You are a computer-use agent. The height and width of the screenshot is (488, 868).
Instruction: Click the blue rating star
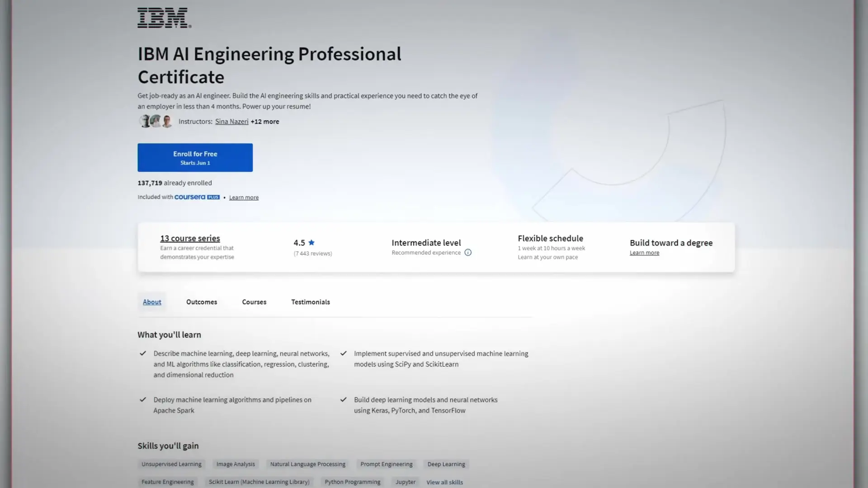311,243
